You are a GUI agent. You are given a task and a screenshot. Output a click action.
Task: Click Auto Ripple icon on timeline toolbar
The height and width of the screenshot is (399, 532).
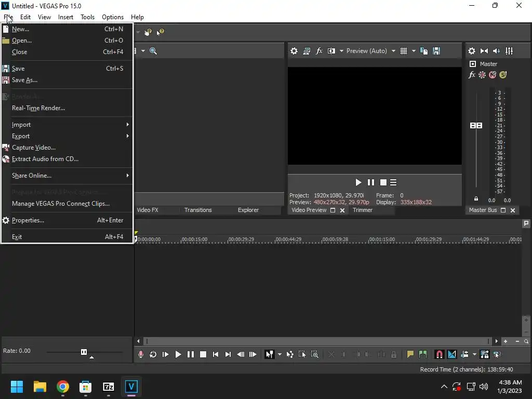(x=464, y=354)
